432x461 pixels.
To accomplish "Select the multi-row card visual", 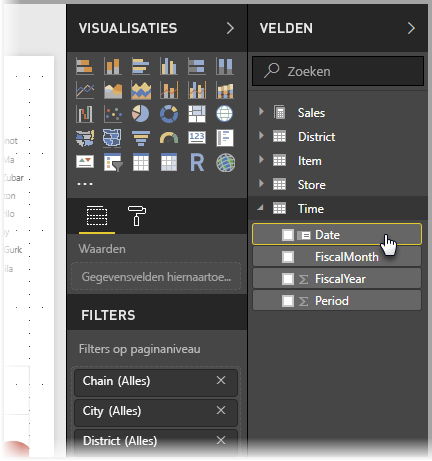I will [225, 138].
